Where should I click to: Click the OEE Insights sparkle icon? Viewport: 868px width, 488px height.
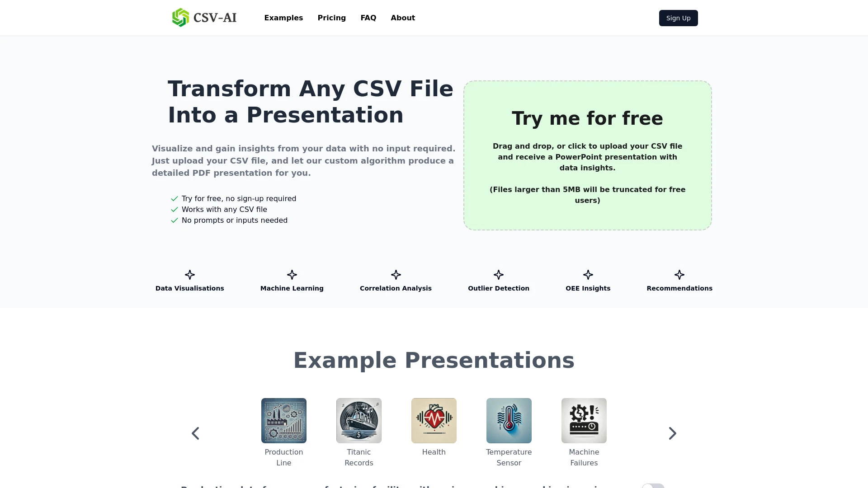(588, 275)
